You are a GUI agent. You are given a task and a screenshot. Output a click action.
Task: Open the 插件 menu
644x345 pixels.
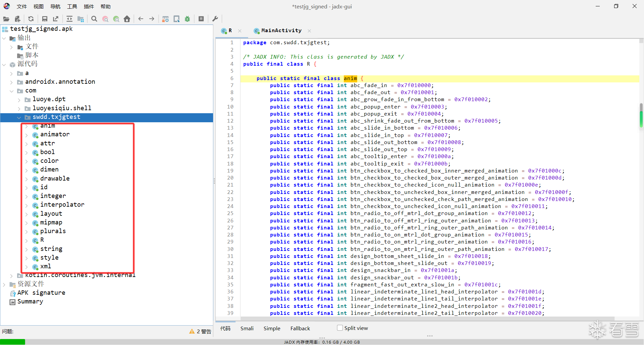(x=89, y=6)
